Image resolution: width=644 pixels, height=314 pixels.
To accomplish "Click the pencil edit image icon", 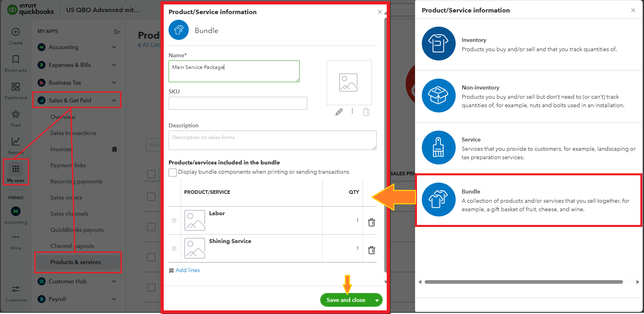I will pos(339,112).
